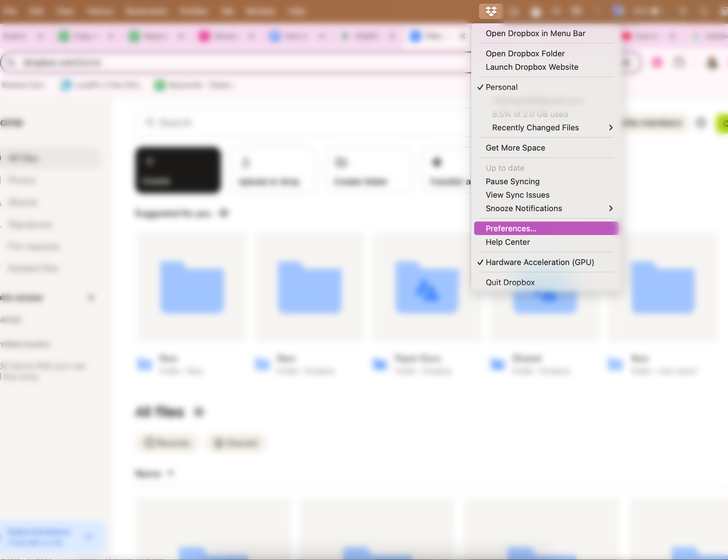This screenshot has width=728, height=560.
Task: Toggle the checked Personal account entry
Action: tap(501, 87)
